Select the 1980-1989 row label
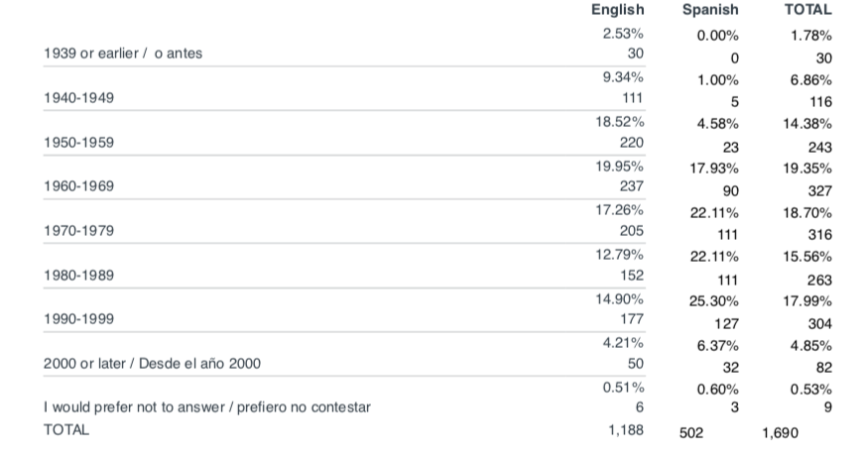Screen dimensions: 868x456 78,275
